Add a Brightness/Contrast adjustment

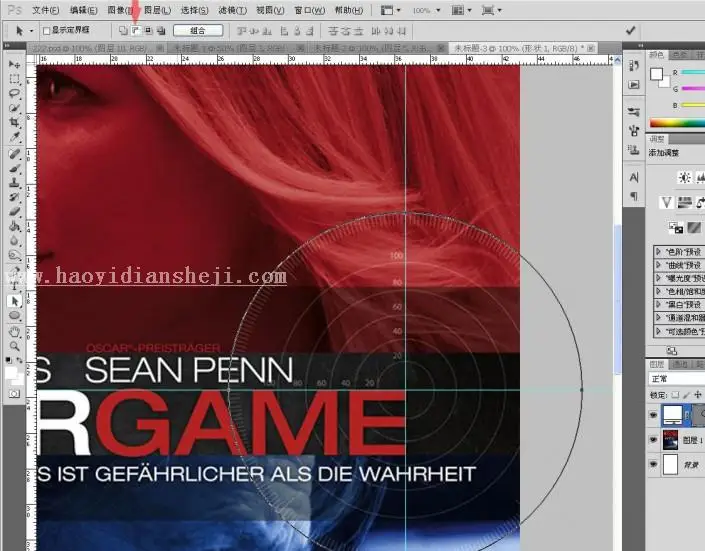684,178
